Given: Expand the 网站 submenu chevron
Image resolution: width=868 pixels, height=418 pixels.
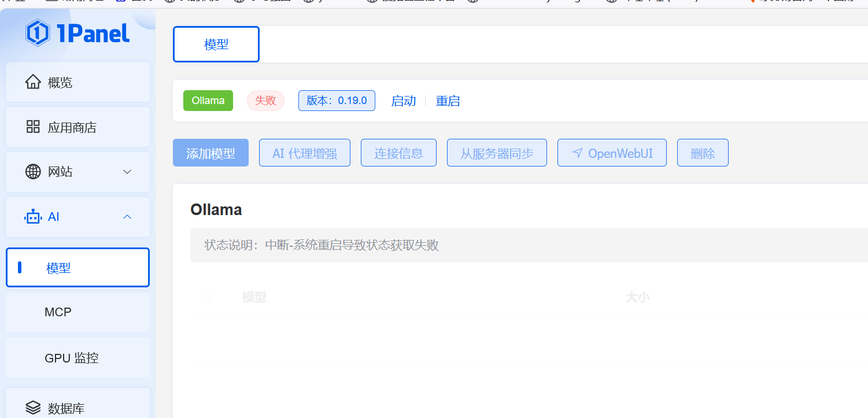Looking at the screenshot, I should coord(128,172).
